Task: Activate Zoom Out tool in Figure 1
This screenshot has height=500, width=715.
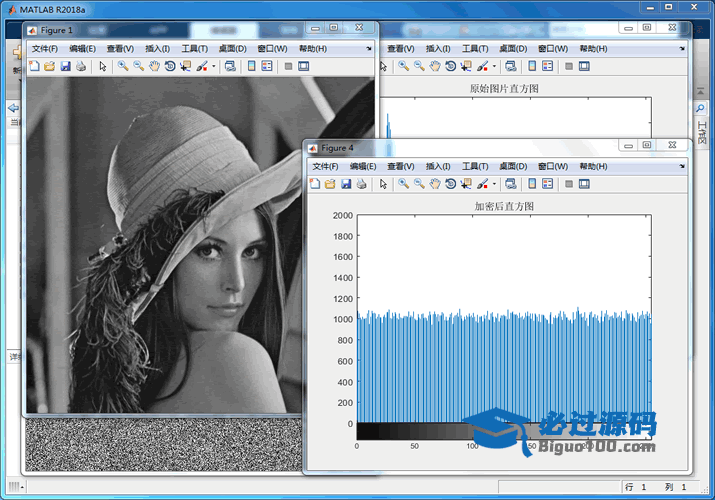Action: 139,66
